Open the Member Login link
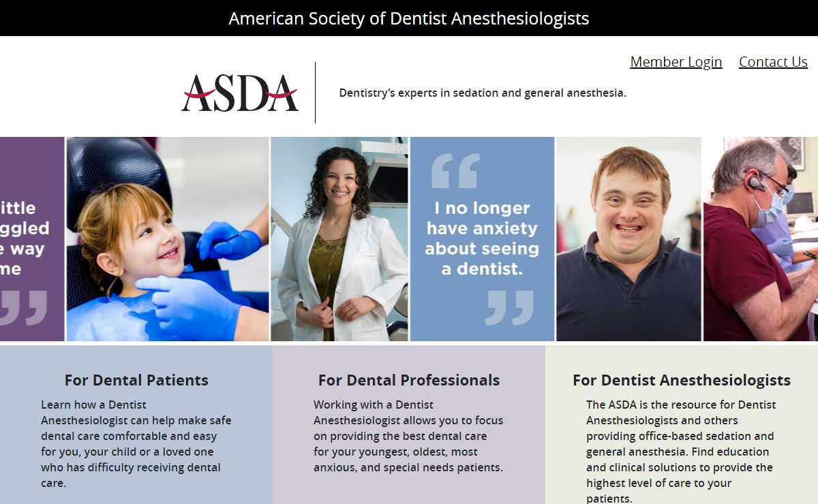The height and width of the screenshot is (504, 818). pyautogui.click(x=676, y=62)
